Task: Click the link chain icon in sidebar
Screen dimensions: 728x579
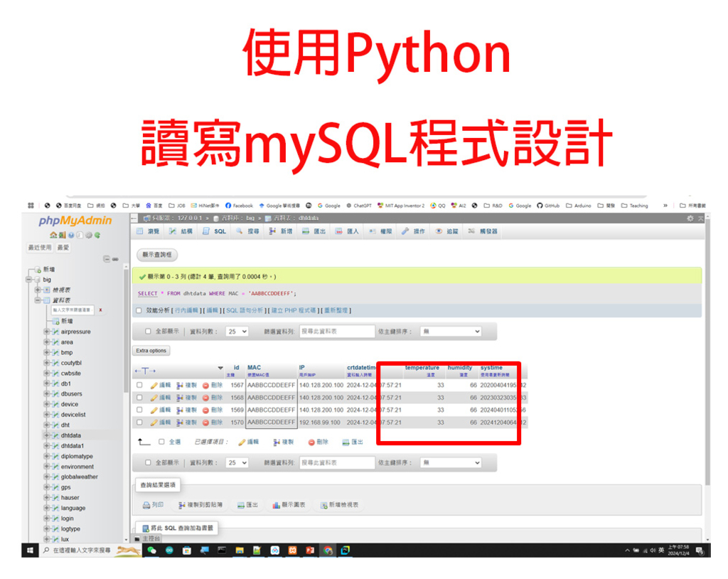Action: (x=115, y=259)
